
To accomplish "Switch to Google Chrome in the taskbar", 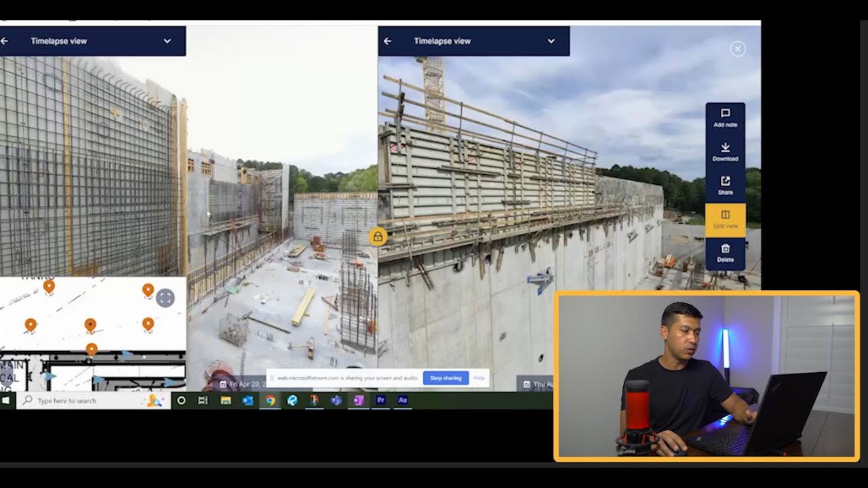I will (x=270, y=401).
